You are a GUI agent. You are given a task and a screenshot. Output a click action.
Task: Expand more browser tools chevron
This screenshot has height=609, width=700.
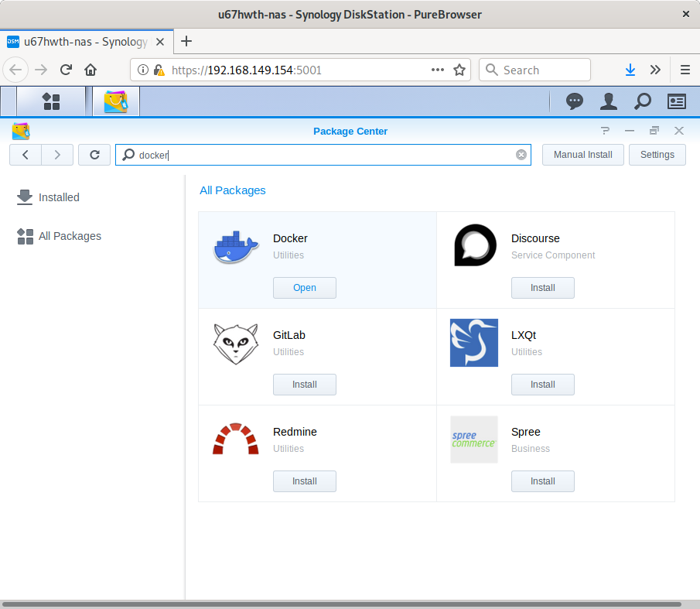coord(655,70)
